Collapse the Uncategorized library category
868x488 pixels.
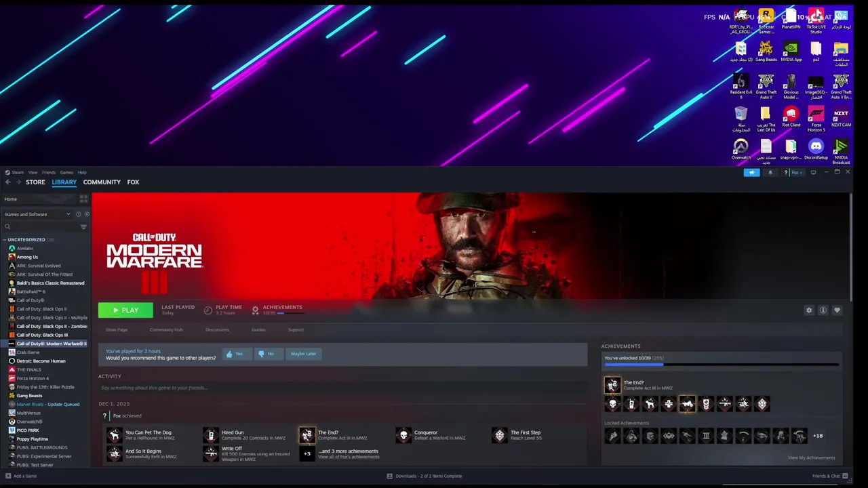pos(5,240)
